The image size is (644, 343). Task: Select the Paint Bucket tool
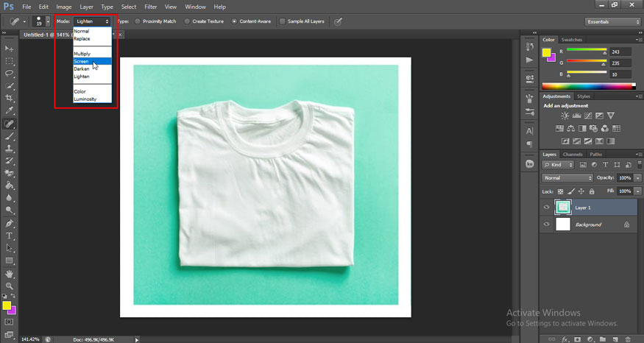tap(9, 185)
